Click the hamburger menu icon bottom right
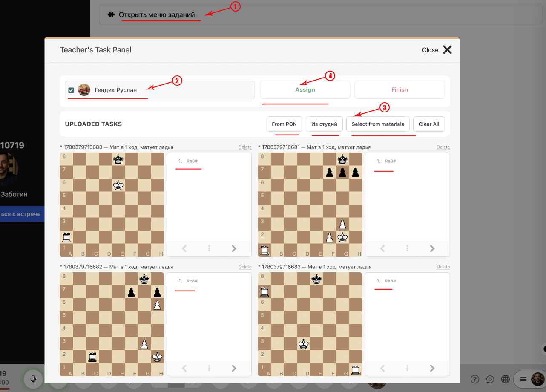The height and width of the screenshot is (392, 546). click(x=523, y=379)
